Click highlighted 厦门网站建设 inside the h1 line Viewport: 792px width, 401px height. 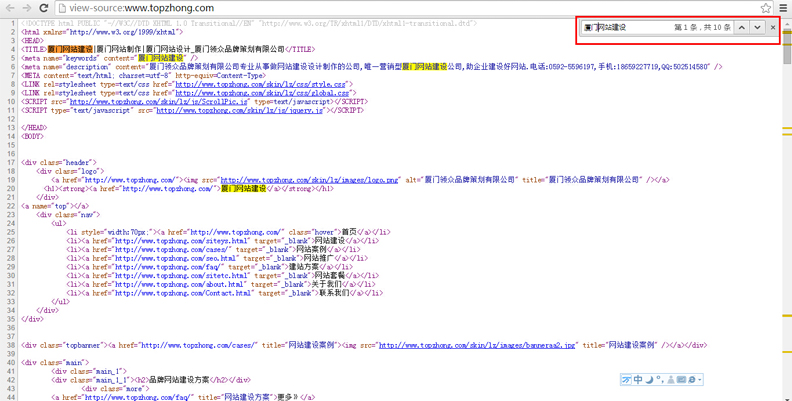[244, 188]
